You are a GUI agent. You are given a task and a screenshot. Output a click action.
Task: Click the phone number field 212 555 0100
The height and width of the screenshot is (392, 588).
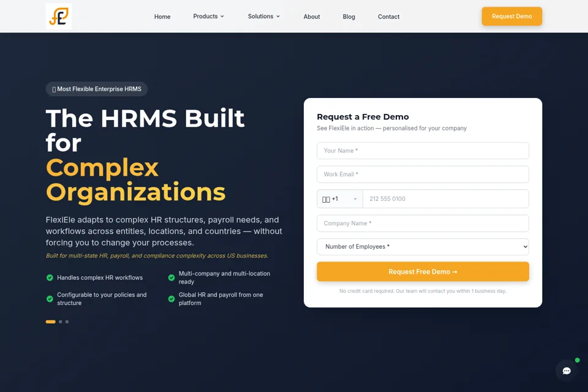point(446,199)
